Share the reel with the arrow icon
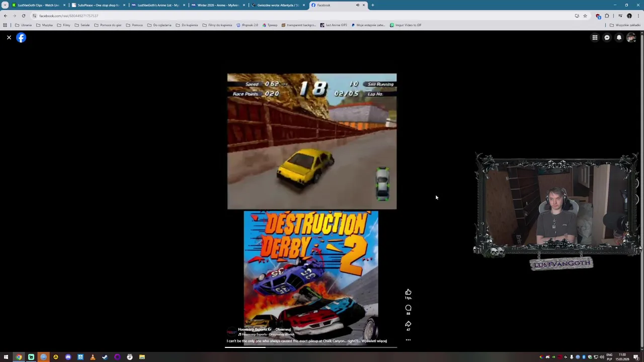This screenshot has height=362, width=644. 408,324
